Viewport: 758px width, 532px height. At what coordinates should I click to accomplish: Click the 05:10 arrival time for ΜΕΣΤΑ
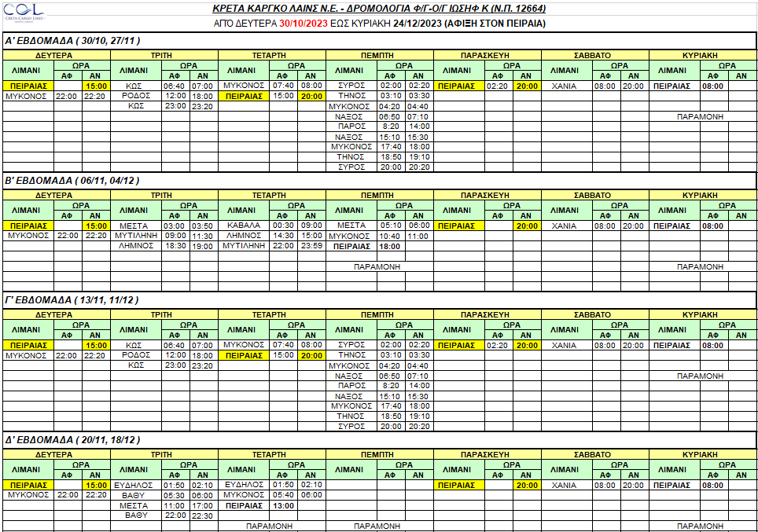point(391,226)
